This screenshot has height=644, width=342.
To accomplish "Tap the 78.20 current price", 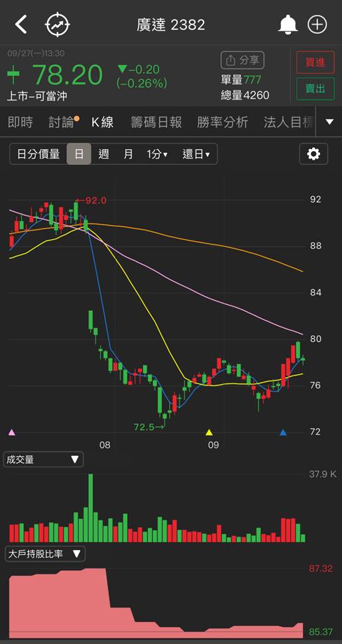I will pyautogui.click(x=68, y=75).
